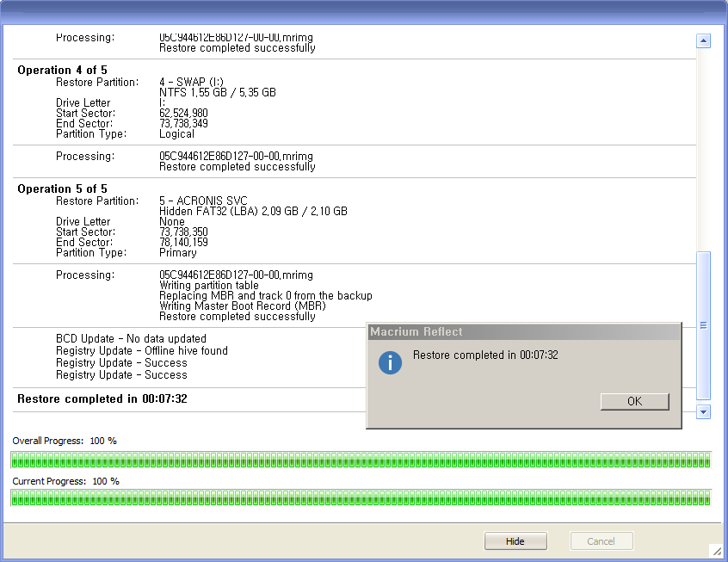Click the '5 - ACRONIS SVC' partition entry
Screen dimensions: 728x562
coord(204,201)
